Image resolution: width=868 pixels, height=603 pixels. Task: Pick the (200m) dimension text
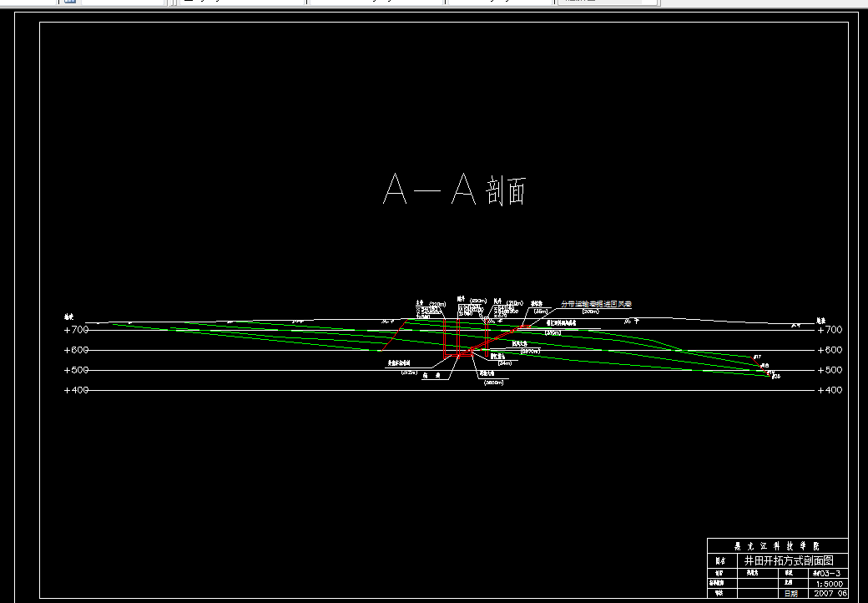point(591,312)
